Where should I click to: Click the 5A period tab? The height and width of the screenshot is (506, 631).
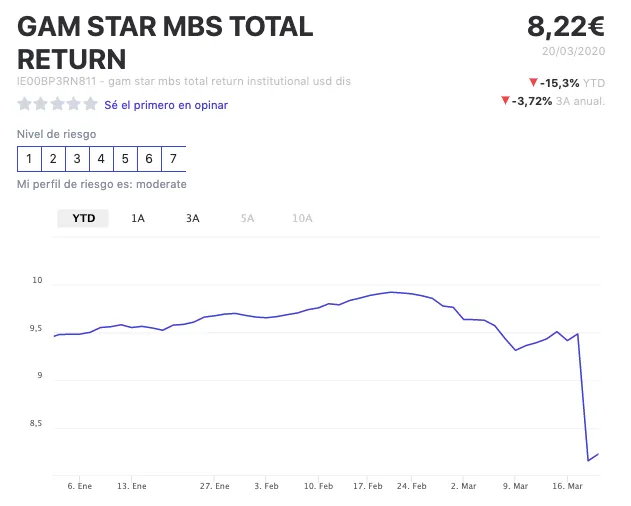coord(247,218)
